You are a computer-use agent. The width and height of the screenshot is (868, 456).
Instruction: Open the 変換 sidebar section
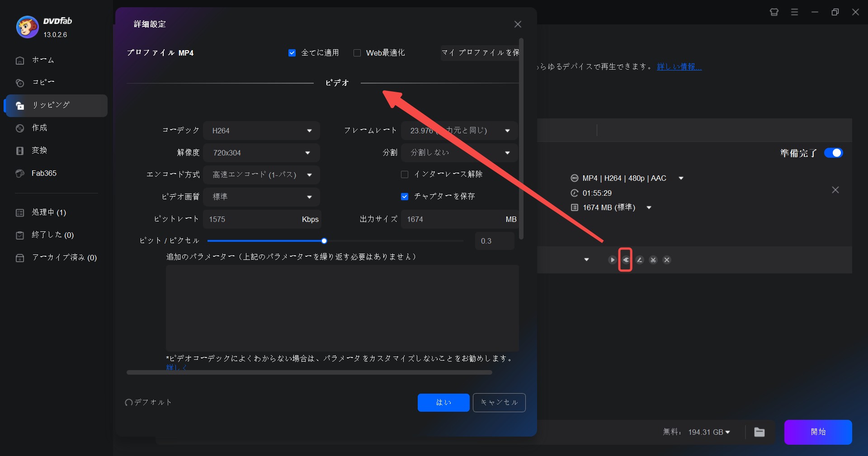[x=39, y=150]
